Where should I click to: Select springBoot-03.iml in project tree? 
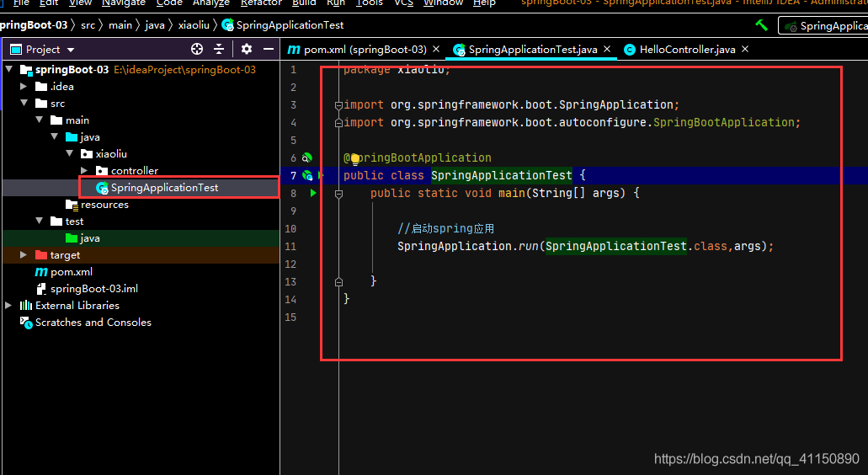click(94, 288)
